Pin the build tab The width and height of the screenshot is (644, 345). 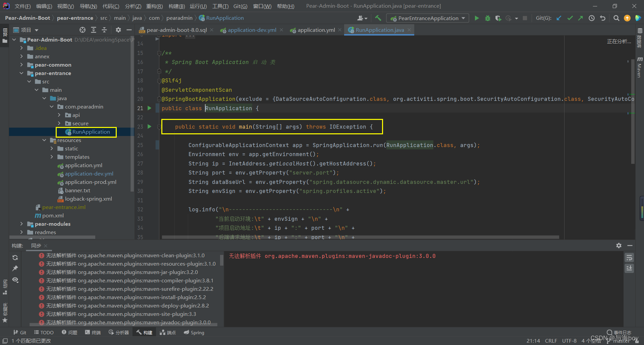15,268
